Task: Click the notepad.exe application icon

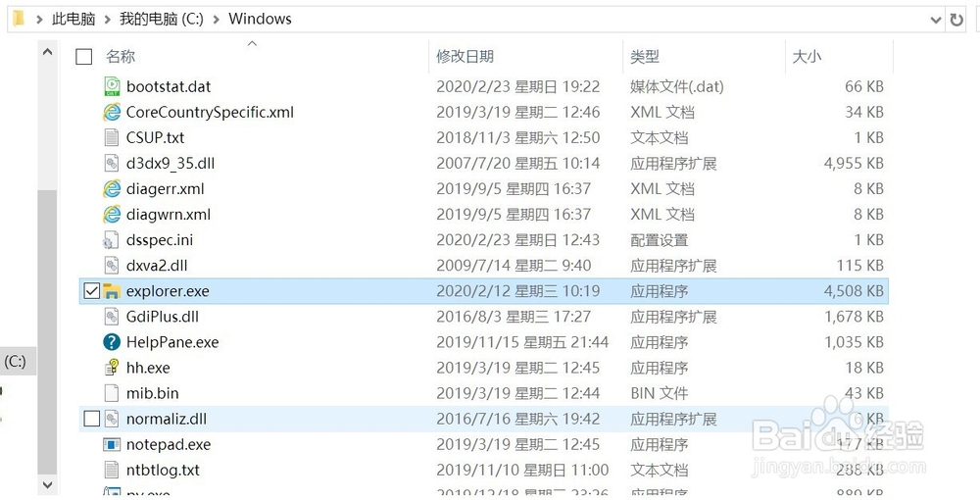Action: [x=112, y=444]
